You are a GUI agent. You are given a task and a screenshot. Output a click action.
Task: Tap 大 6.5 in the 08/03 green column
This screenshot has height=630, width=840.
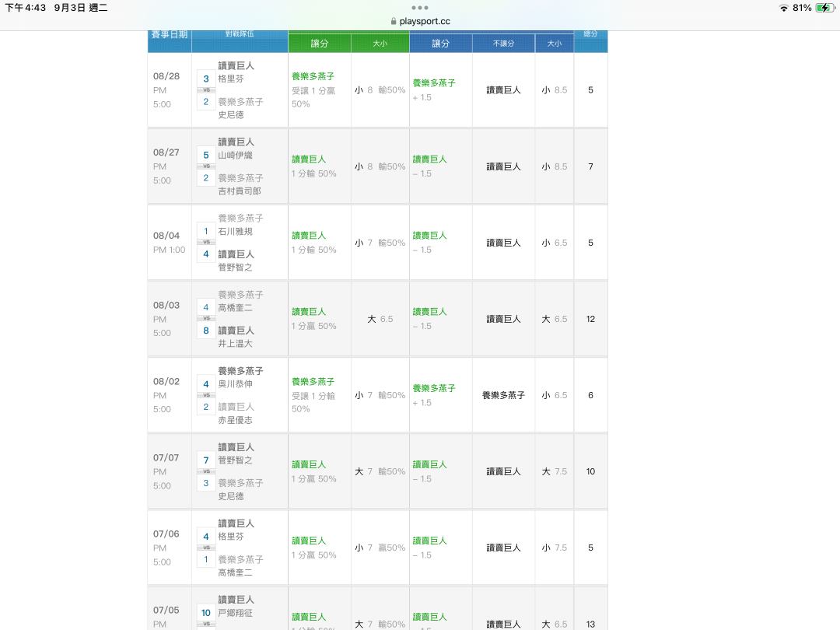pyautogui.click(x=380, y=320)
